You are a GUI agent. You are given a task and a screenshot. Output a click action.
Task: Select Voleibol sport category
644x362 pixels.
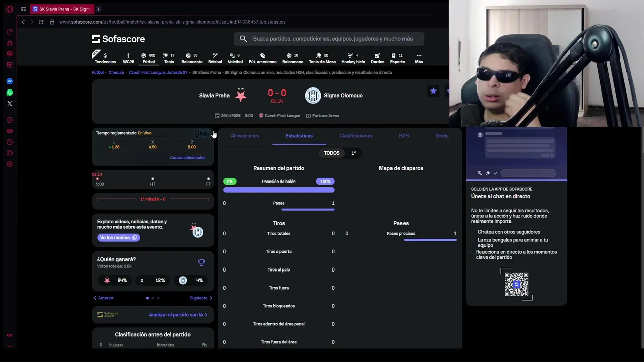(235, 58)
